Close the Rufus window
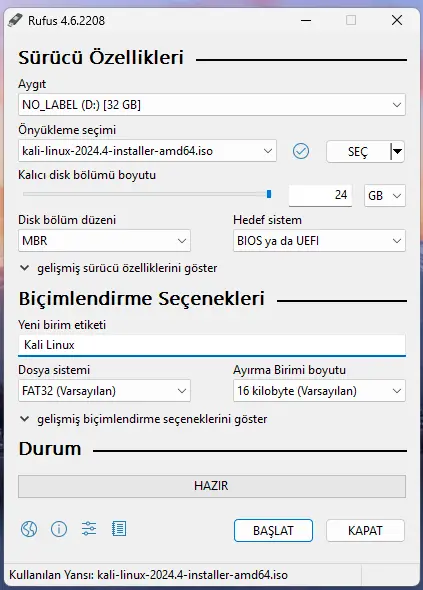423x590 pixels. click(397, 20)
